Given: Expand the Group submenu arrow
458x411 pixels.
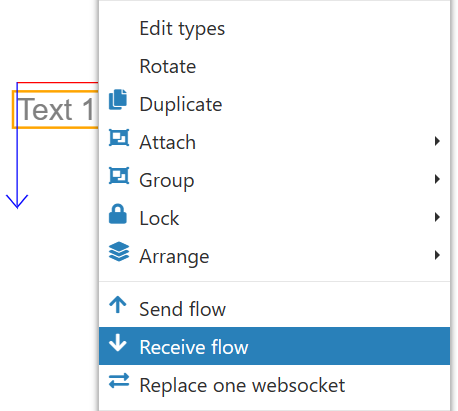Looking at the screenshot, I should coord(437,179).
